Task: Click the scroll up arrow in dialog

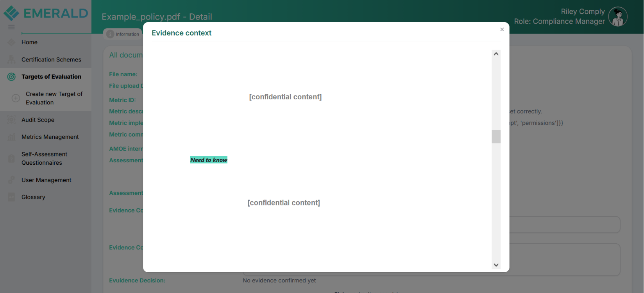Action: (496, 54)
